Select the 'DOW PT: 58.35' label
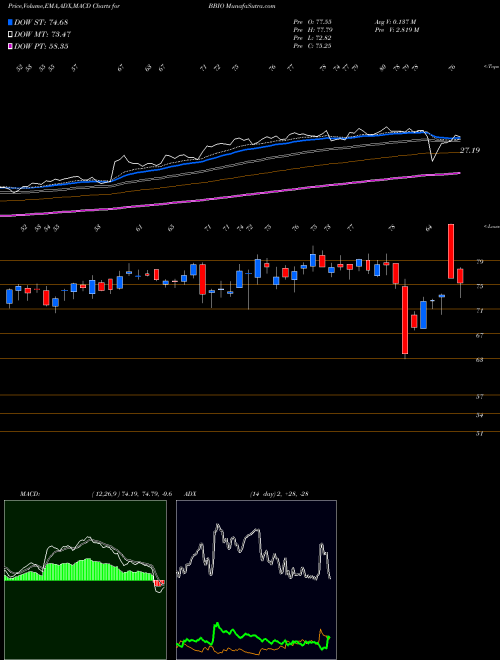The image size is (500, 660). click(x=41, y=46)
